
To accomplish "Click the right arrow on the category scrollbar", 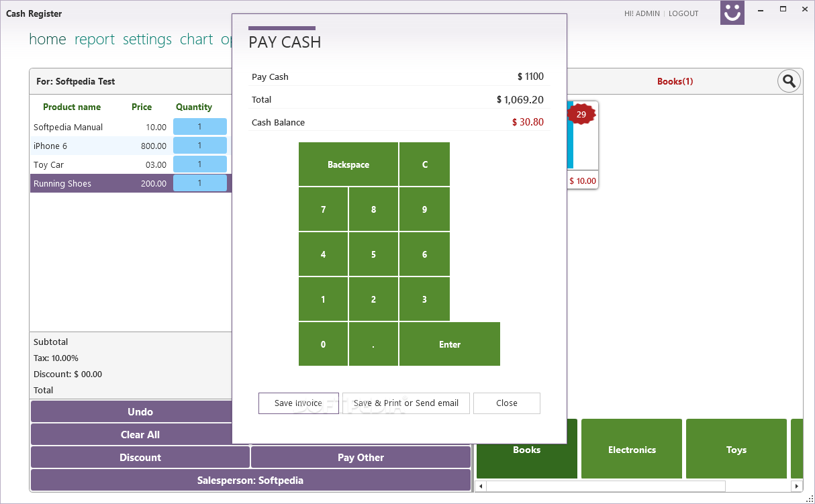I will [x=797, y=485].
